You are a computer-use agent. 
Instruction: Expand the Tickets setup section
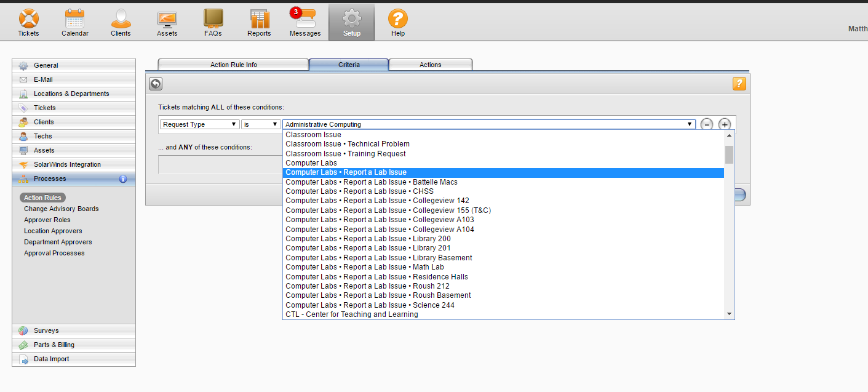coord(74,108)
